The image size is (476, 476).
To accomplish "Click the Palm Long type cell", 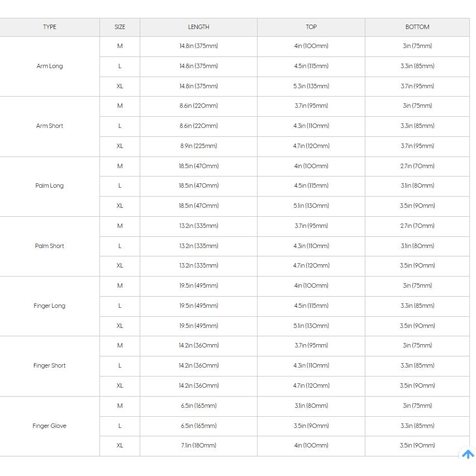I will click(x=50, y=185).
